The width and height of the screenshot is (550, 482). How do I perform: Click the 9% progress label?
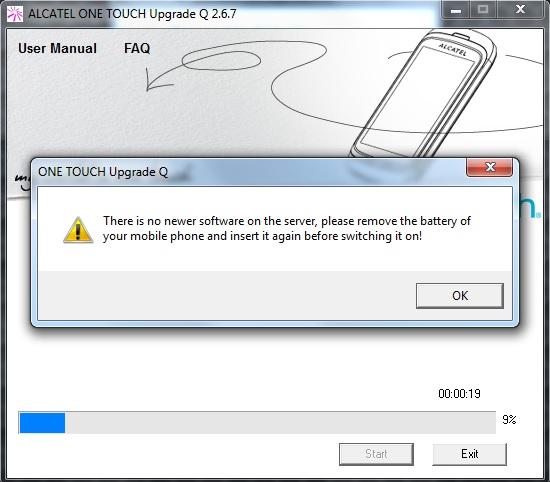509,420
